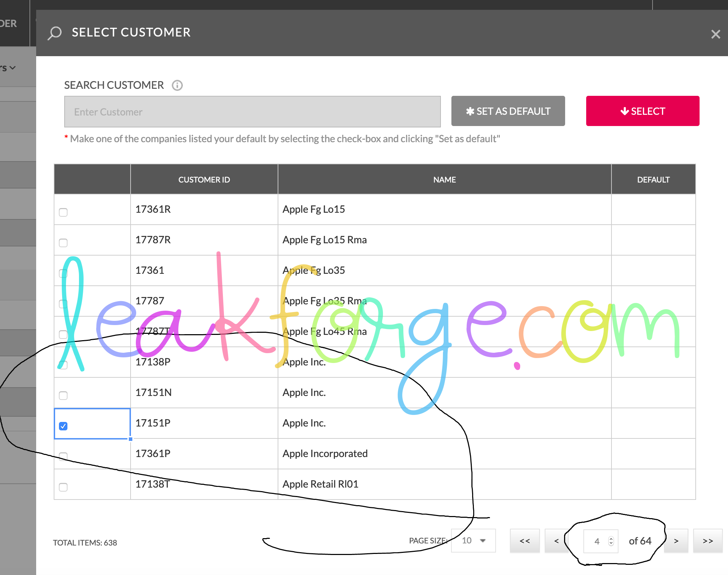This screenshot has width=728, height=575.
Task: Click the search magnifier icon in header
Action: click(54, 33)
